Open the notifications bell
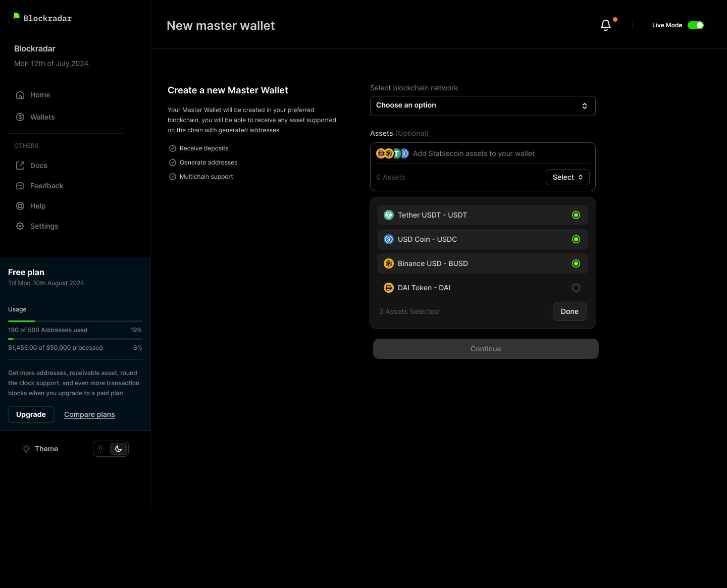 (606, 25)
